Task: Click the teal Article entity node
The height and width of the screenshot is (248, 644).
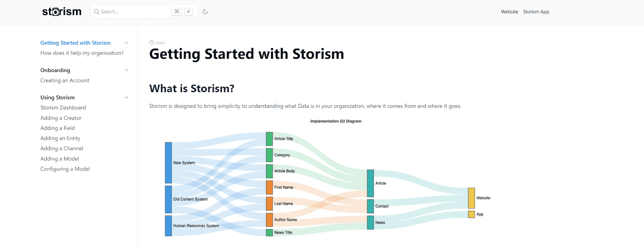Action: click(370, 183)
